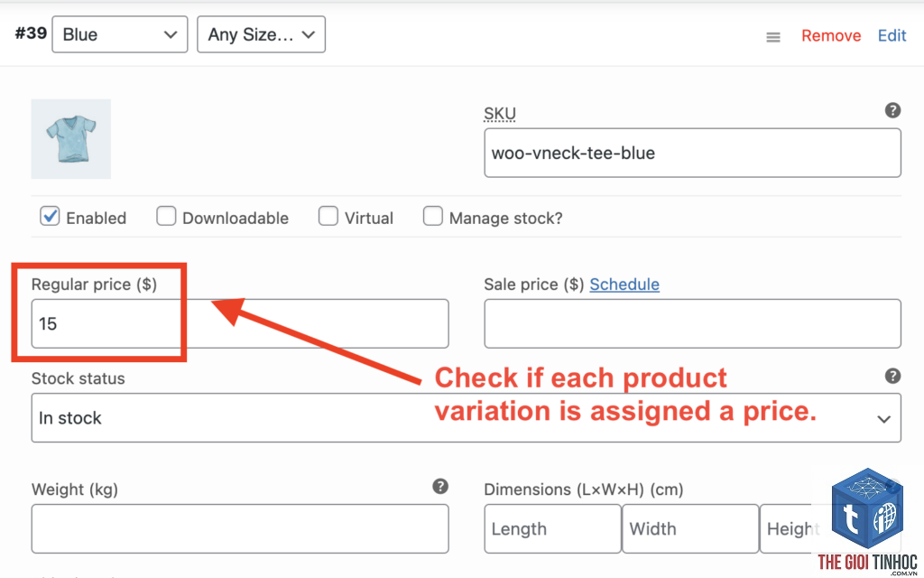The height and width of the screenshot is (578, 924).
Task: Tick the Virtual checkbox
Action: (328, 217)
